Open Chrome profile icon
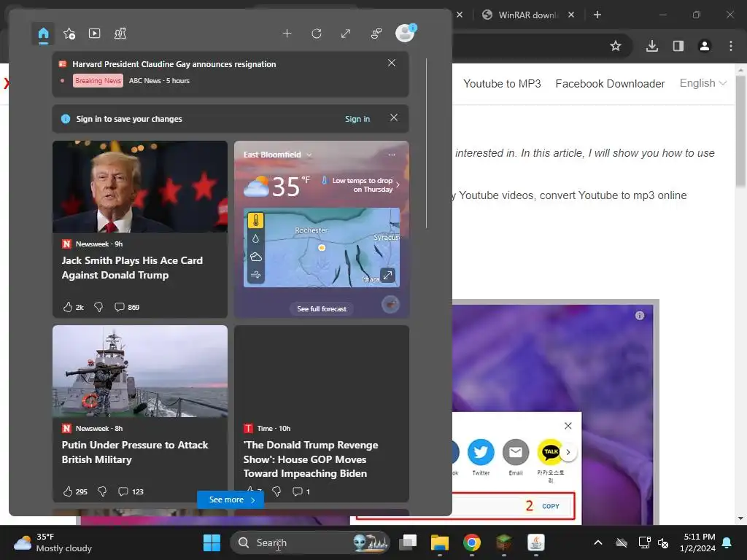The image size is (747, 560). pos(705,46)
